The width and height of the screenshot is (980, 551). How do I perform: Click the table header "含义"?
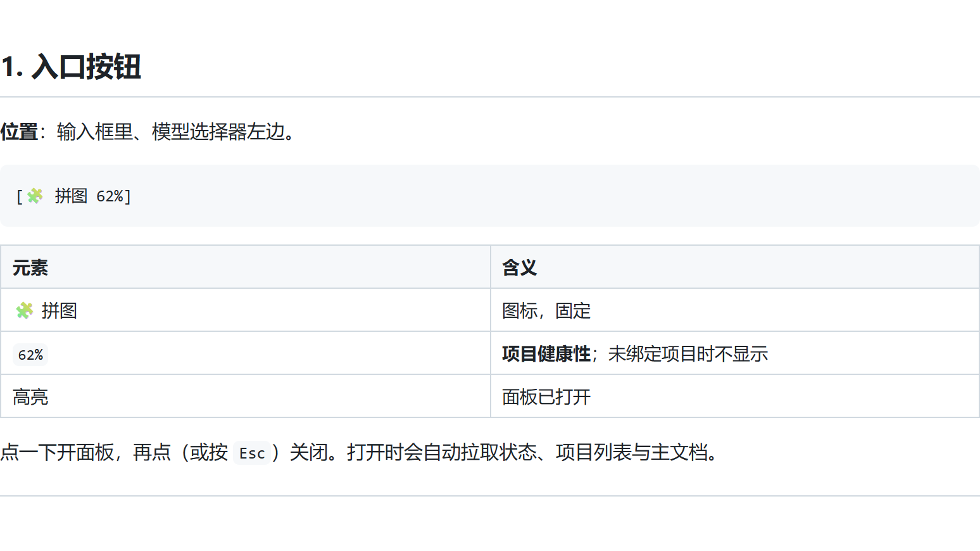click(519, 267)
